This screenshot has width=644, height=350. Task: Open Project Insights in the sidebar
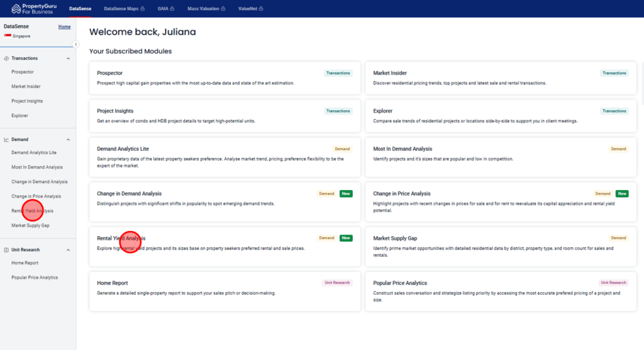pyautogui.click(x=27, y=101)
